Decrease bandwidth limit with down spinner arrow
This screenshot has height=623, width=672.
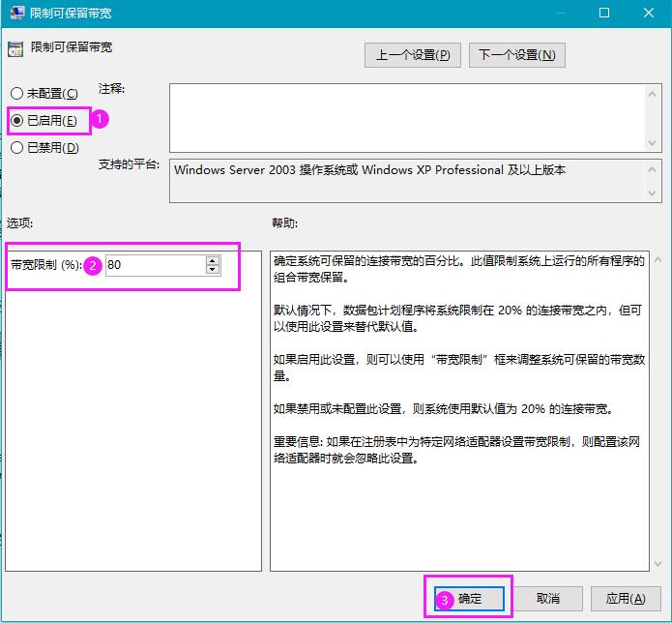tap(213, 270)
